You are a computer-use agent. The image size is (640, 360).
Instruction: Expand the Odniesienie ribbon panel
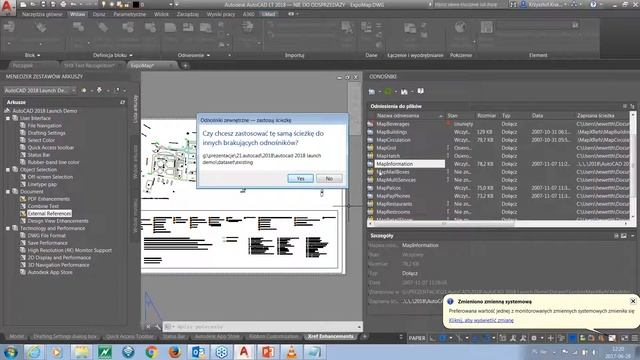point(194,55)
